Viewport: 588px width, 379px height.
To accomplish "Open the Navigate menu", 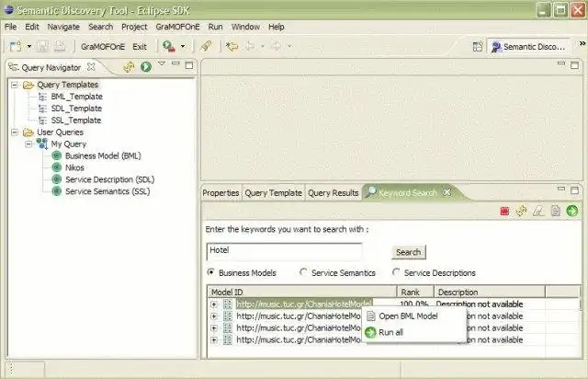I will pyautogui.click(x=63, y=27).
